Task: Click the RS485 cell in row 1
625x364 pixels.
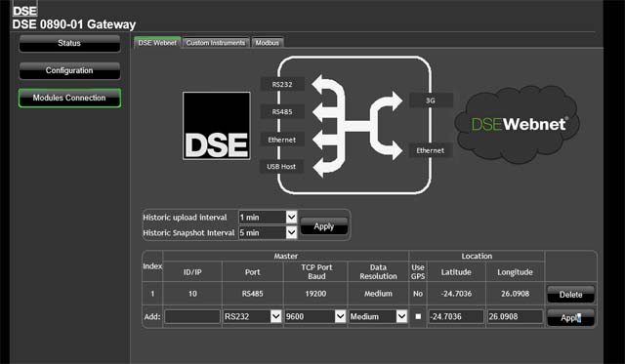Action: 253,294
